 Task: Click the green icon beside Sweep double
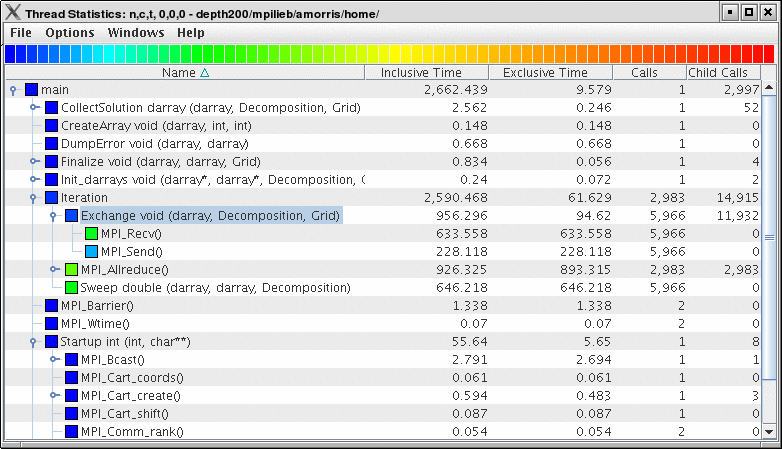pyautogui.click(x=71, y=288)
